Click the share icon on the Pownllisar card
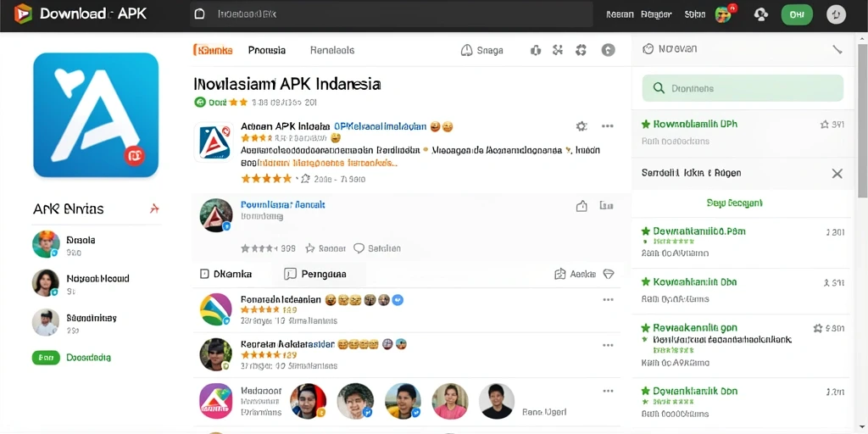The image size is (868, 434). (x=581, y=206)
